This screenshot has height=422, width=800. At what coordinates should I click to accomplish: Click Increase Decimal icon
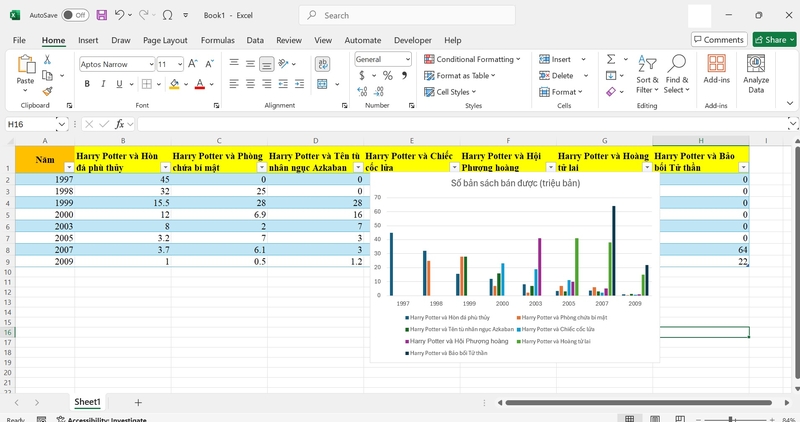click(x=362, y=91)
